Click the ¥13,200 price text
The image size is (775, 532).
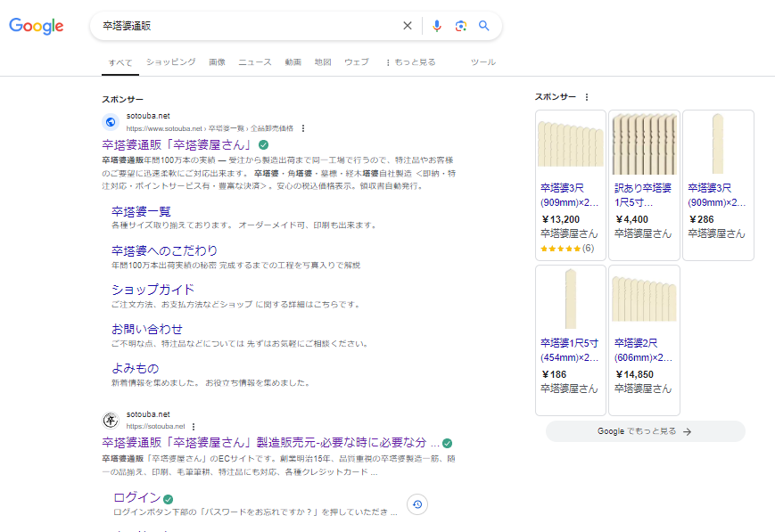[560, 219]
